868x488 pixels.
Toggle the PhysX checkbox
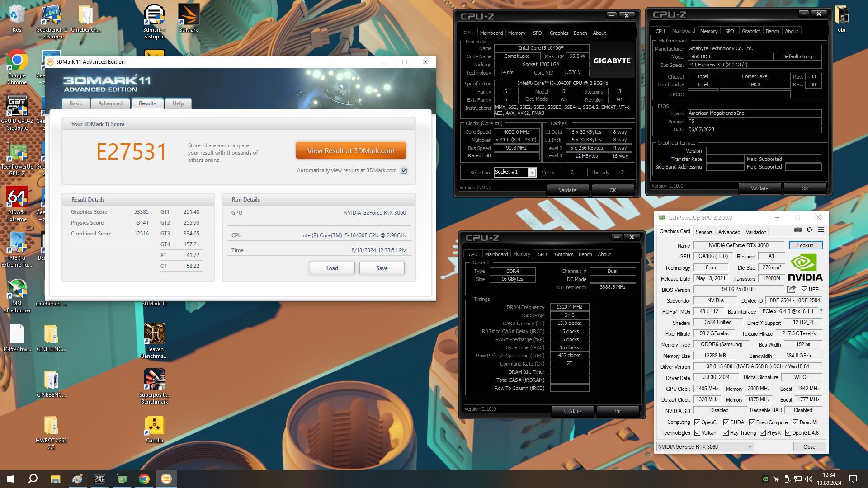point(763,433)
